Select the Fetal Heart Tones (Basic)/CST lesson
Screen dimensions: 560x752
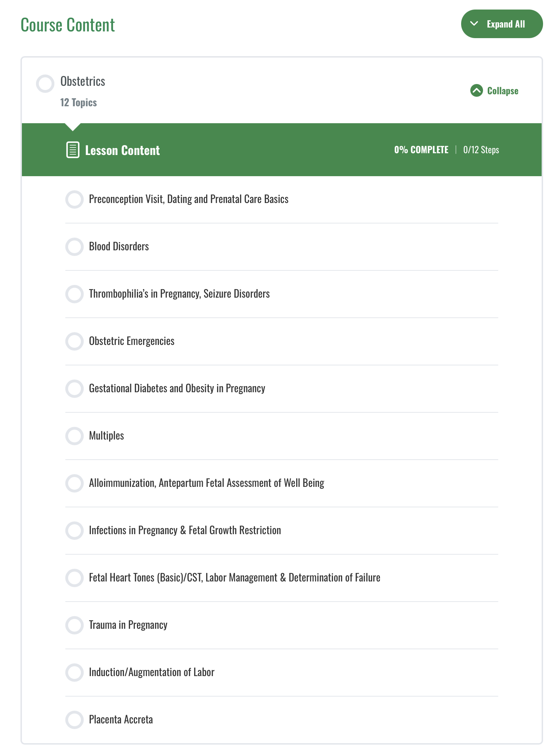tap(234, 578)
